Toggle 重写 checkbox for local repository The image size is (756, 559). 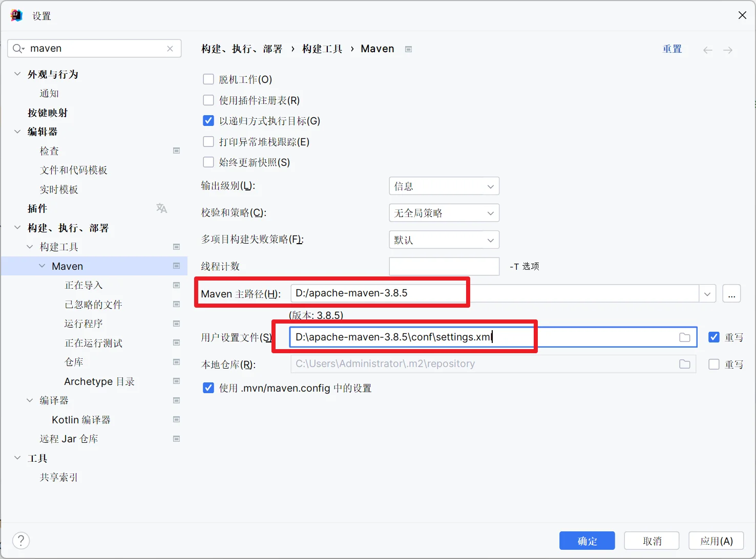tap(713, 364)
